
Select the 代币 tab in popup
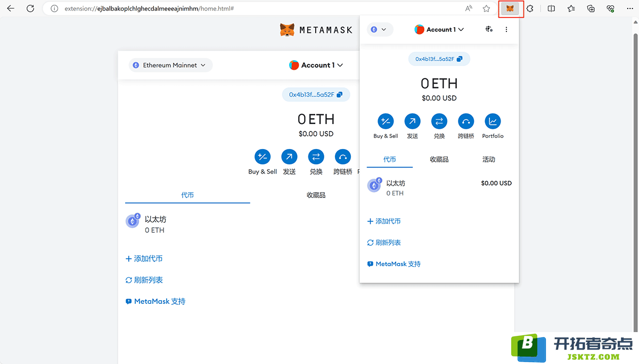(x=390, y=160)
